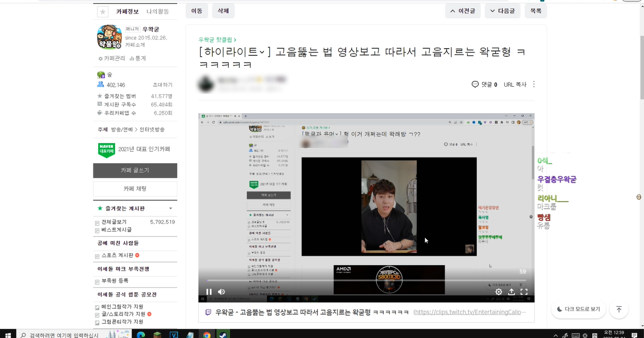This screenshot has width=644, height=338.
Task: Open Minecraft from the taskbar
Action: (157, 335)
